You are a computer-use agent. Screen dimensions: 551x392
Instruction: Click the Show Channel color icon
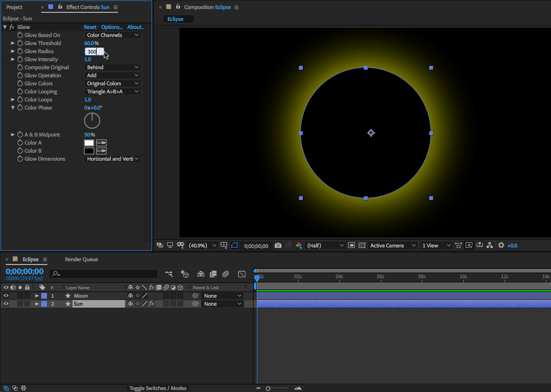[299, 246]
